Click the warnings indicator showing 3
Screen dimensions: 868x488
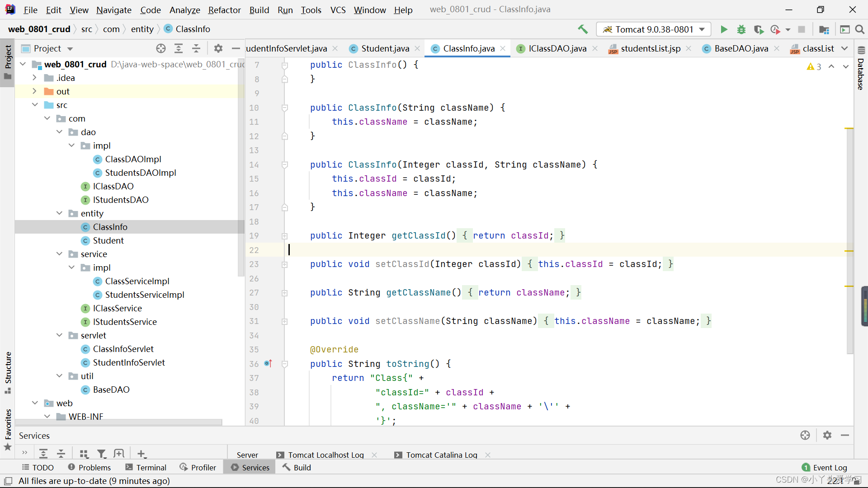click(x=814, y=66)
